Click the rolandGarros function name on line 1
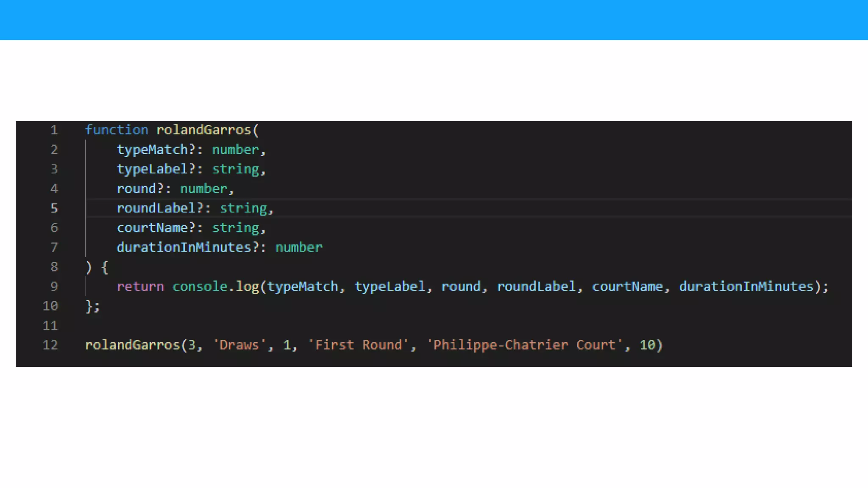This screenshot has width=868, height=488. [x=204, y=130]
